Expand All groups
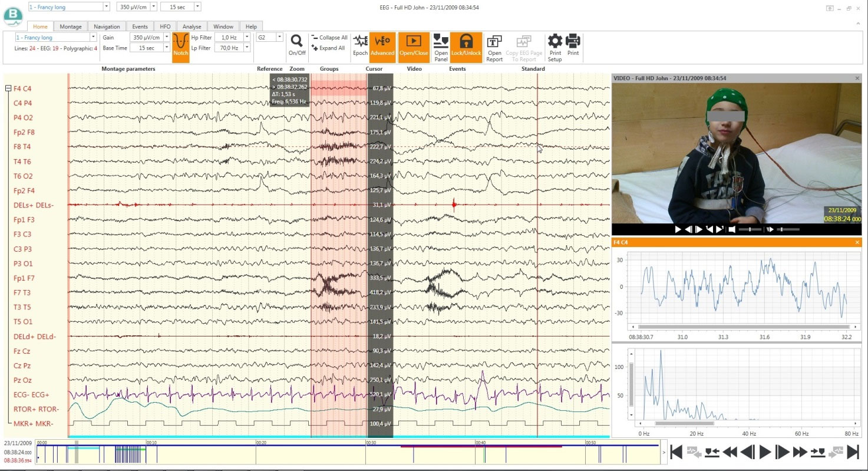Viewport: 868px width, 471px height. tap(328, 48)
